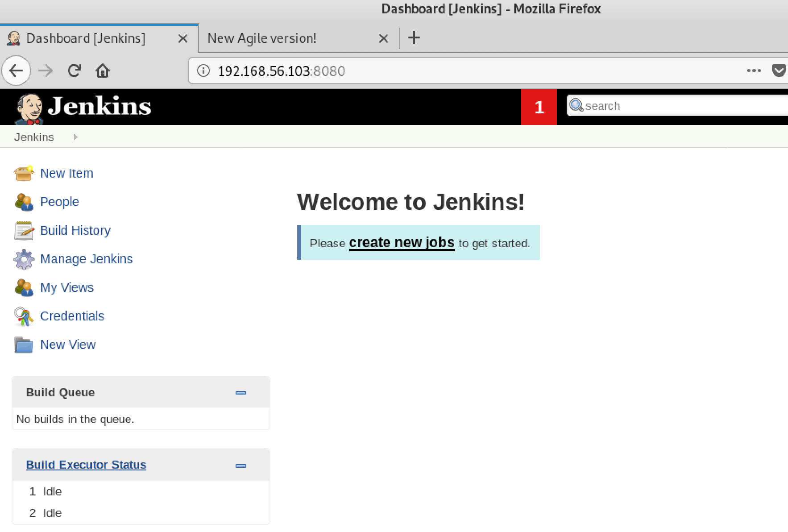Screen dimensions: 788x532
Task: Click the address bar URL 192.168.56.103:8080
Action: click(282, 71)
